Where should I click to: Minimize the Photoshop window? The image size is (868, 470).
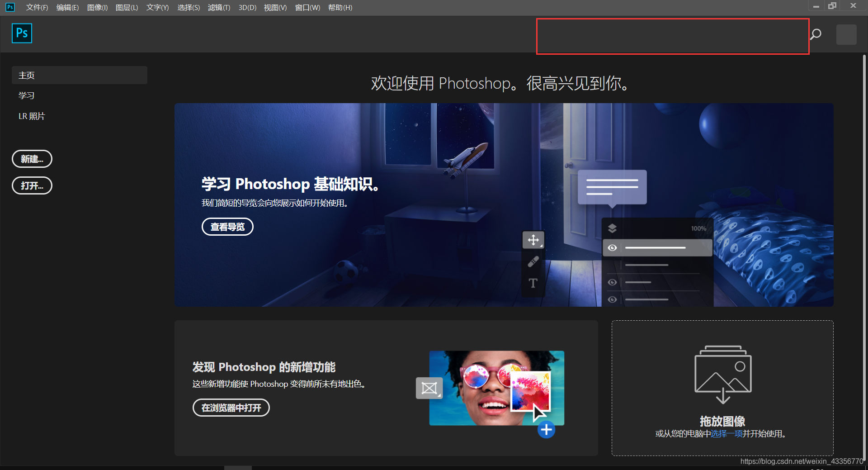pos(816,6)
